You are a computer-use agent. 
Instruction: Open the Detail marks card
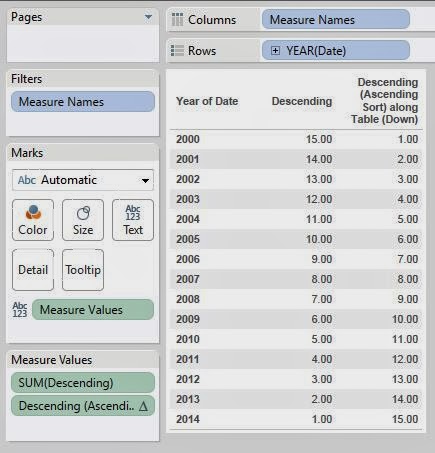click(x=33, y=270)
